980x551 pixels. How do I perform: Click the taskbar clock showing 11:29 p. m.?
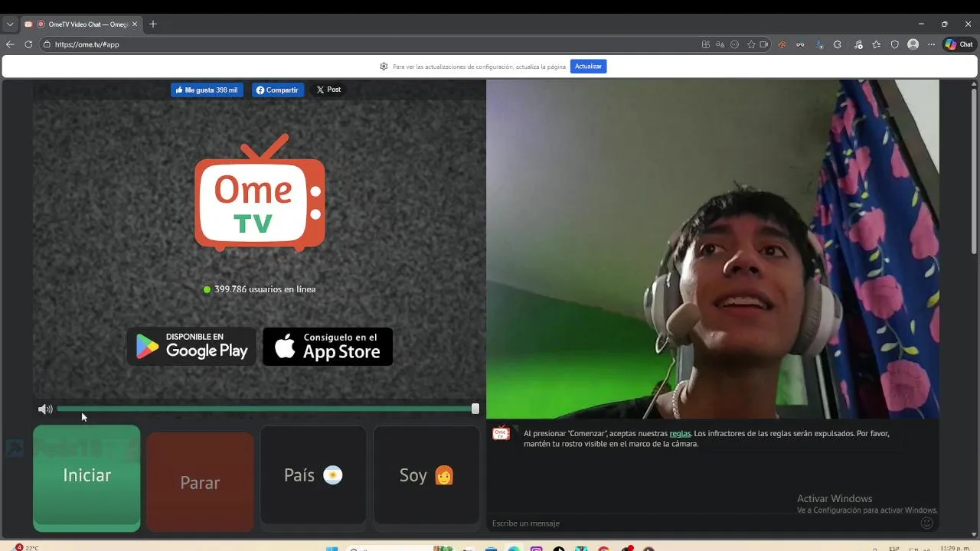955,549
